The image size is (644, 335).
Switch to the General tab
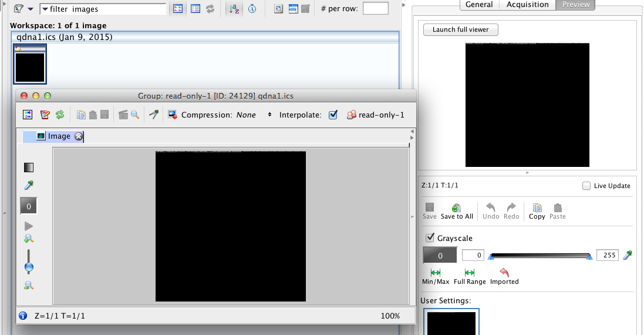coord(479,5)
